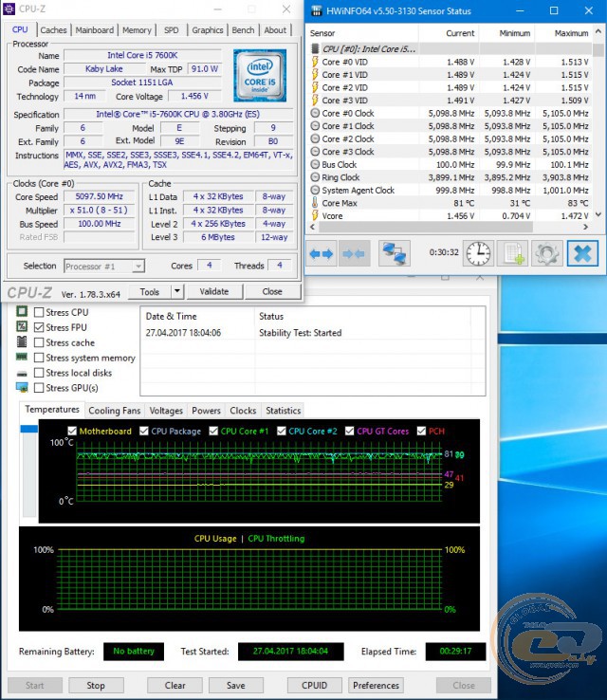The width and height of the screenshot is (607, 700).
Task: Click the clock icon of Core #0 Clock row
Action: pos(315,113)
